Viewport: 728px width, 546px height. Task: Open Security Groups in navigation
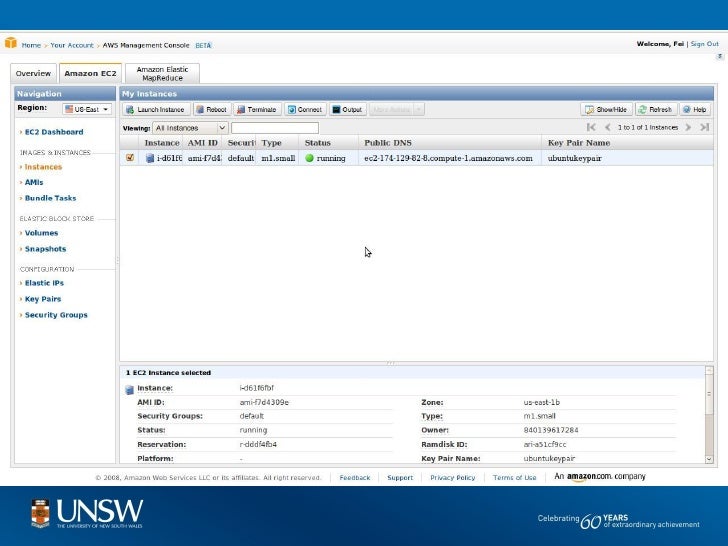[56, 315]
